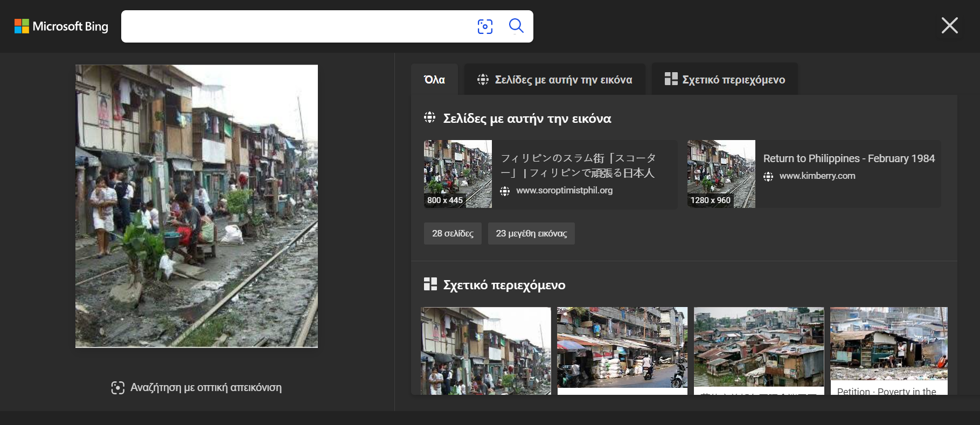The width and height of the screenshot is (980, 425).
Task: Open Return to Philippines - February 1984 link
Action: tap(849, 158)
